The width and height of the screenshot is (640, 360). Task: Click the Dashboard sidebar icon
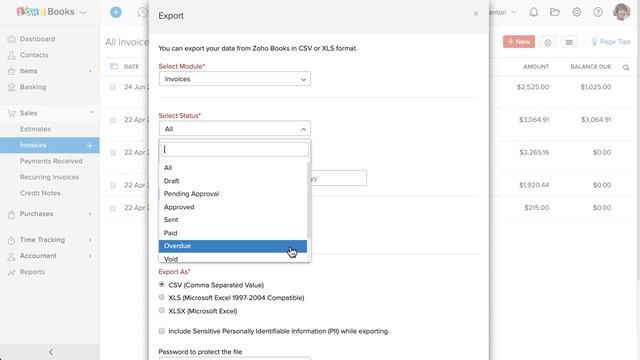(11, 39)
